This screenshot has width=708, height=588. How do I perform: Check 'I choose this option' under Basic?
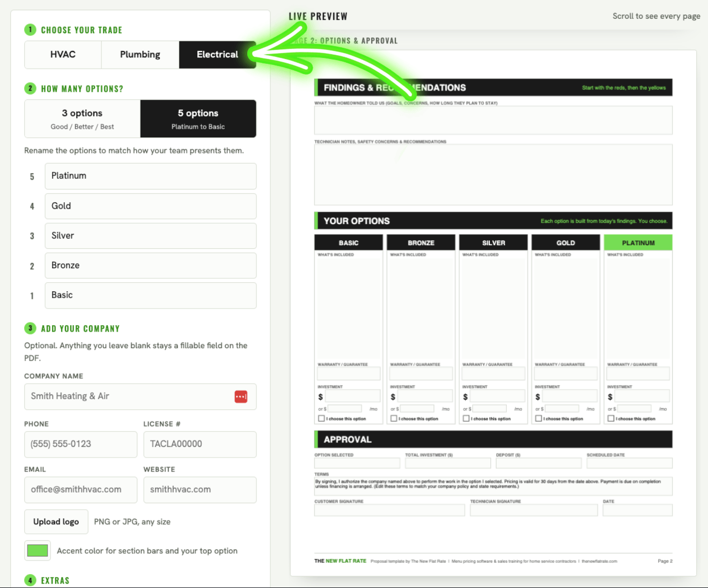[x=321, y=418]
